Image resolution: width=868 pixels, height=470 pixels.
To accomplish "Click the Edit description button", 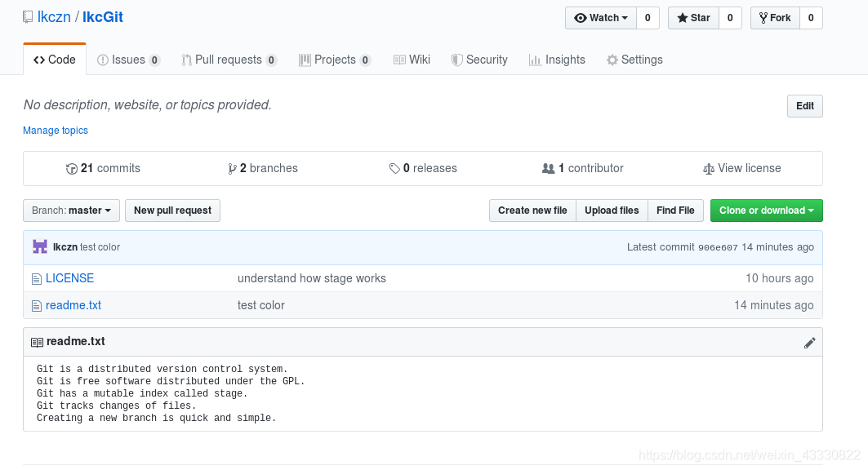I will coord(805,106).
